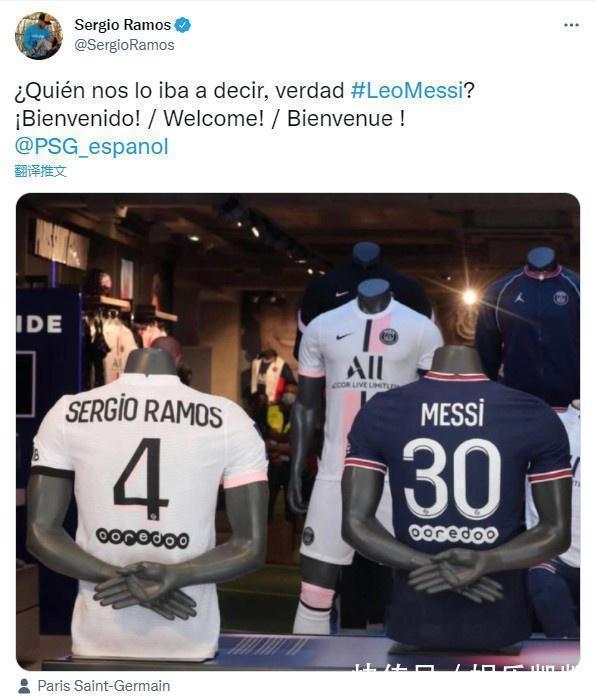Click Sergio Ramos profile avatar

39,36
